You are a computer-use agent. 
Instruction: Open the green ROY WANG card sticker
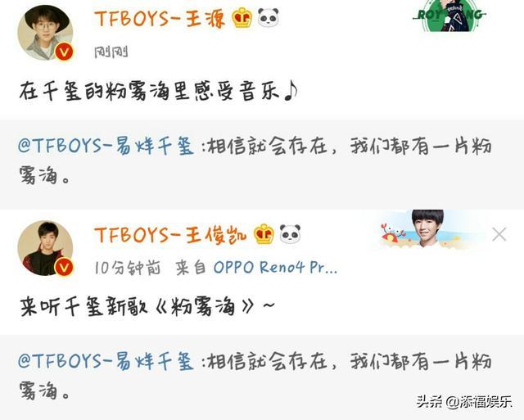point(449,16)
